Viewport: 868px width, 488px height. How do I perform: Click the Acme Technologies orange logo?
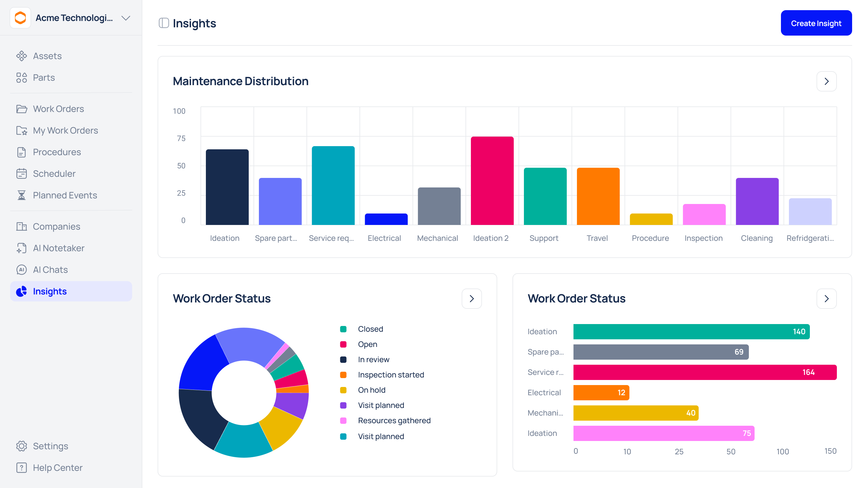click(x=20, y=18)
